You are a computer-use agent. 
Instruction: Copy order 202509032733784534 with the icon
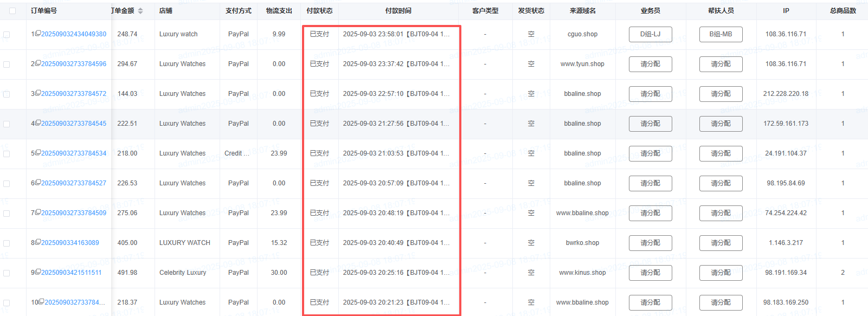coord(38,152)
